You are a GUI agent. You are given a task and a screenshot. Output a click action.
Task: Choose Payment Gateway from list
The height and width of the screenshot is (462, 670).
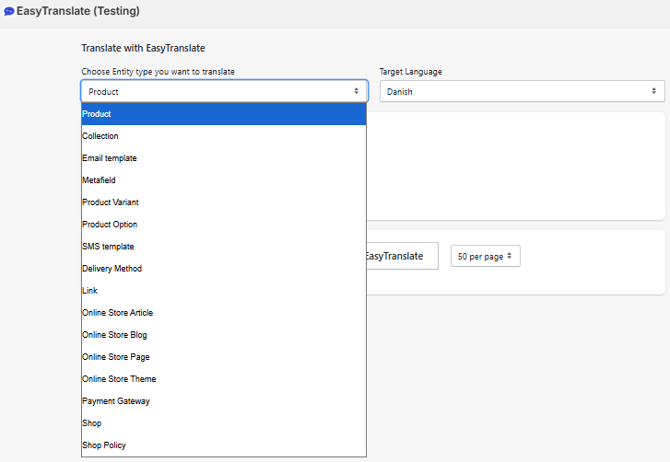click(114, 401)
